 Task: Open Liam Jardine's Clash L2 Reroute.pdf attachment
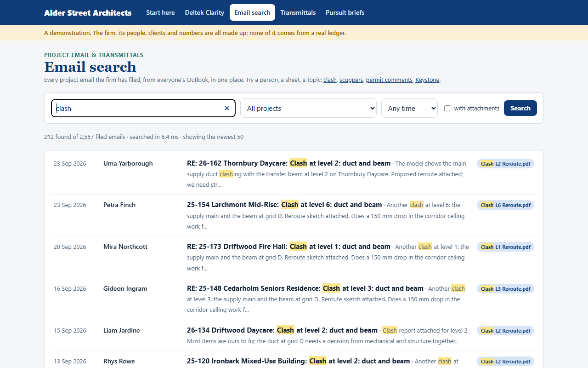click(505, 331)
